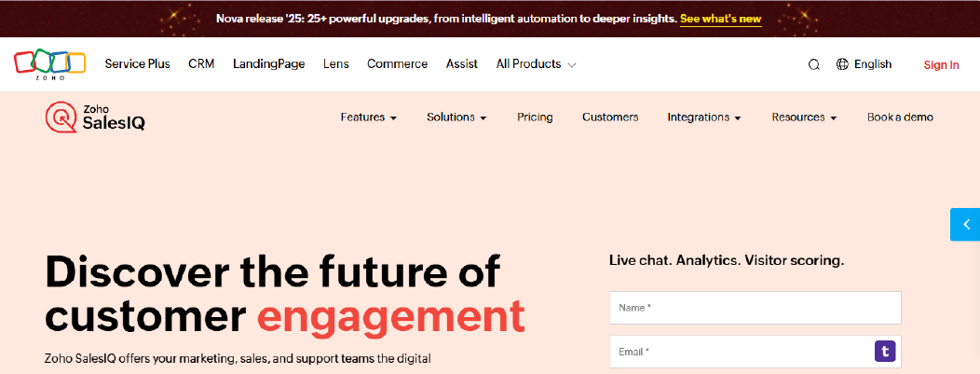The height and width of the screenshot is (374, 980).
Task: Open the Integrations dropdown menu
Action: pyautogui.click(x=704, y=117)
